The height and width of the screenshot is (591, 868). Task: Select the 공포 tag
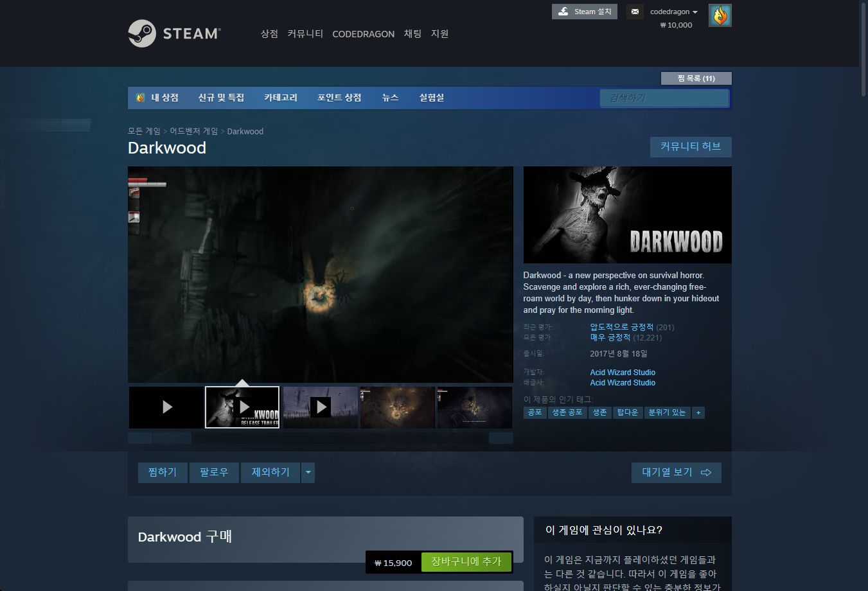pos(535,412)
